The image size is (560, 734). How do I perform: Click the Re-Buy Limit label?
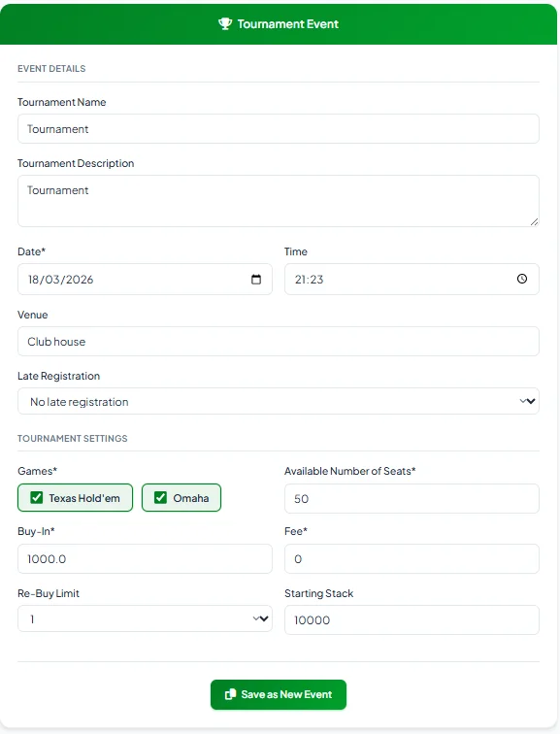click(49, 593)
